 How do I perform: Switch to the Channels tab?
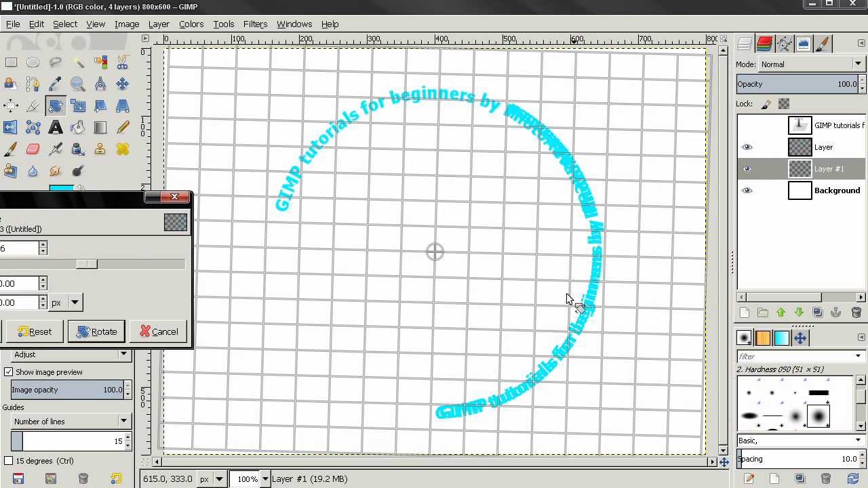(x=764, y=43)
